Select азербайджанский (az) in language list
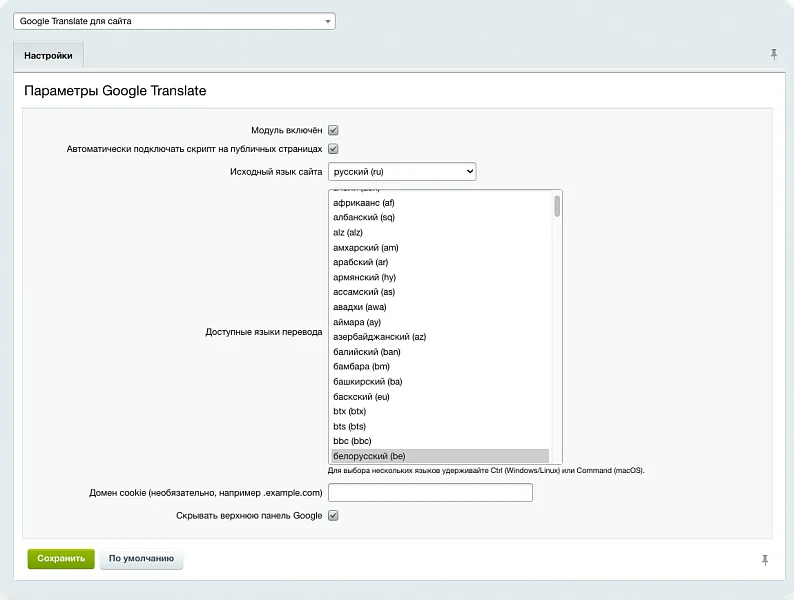Viewport: 794px width, 600px height. 440,337
